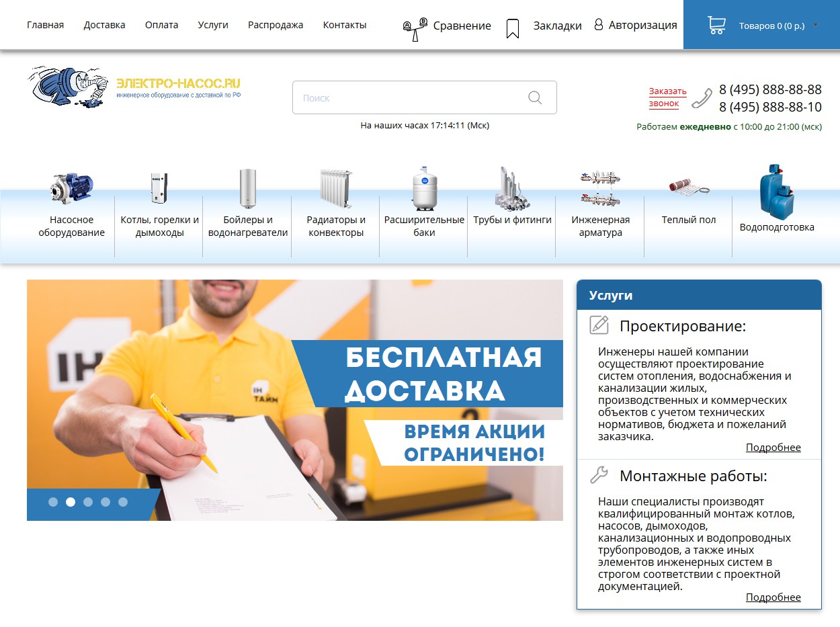Click the pipes and fittings image

coord(512,189)
